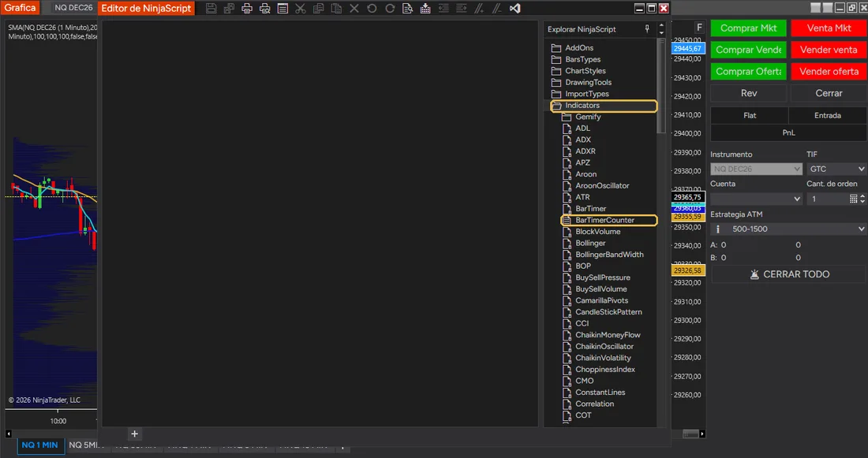Click the snippet list icon beside print preview
Image resolution: width=868 pixels, height=458 pixels.
point(282,9)
